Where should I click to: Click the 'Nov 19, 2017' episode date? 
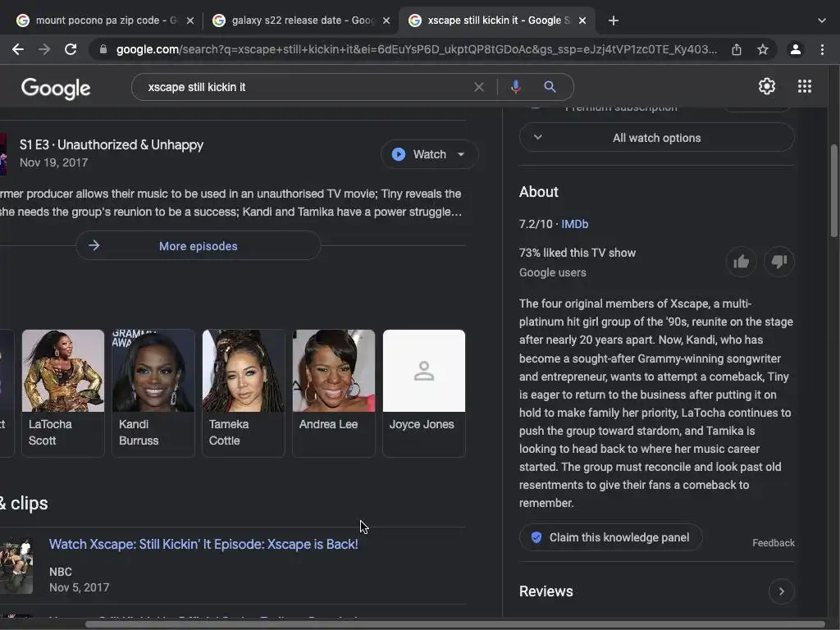coord(53,162)
